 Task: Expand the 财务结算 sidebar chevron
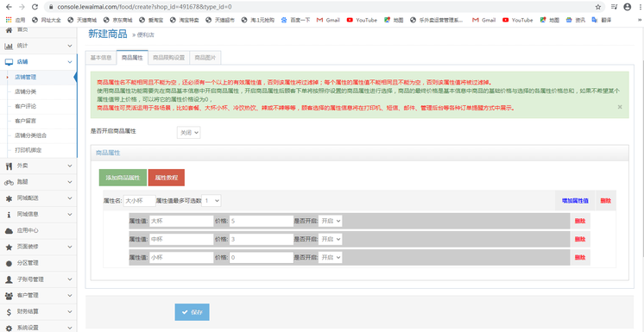(70, 311)
